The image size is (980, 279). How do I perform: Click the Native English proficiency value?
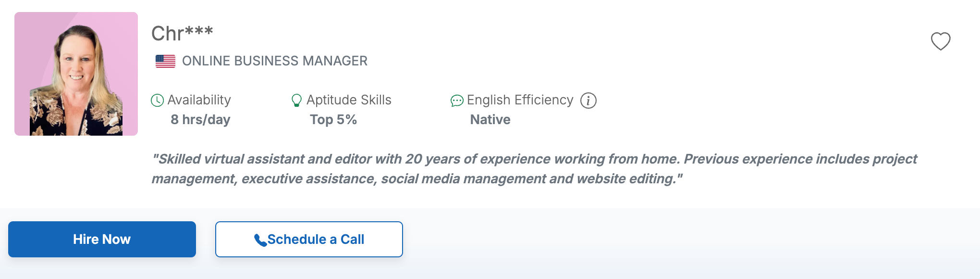pos(490,120)
